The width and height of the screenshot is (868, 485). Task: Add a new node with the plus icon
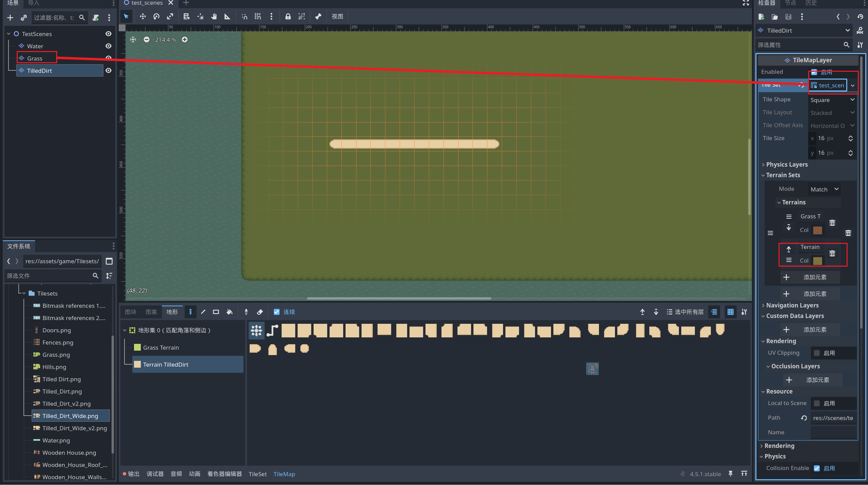click(10, 18)
